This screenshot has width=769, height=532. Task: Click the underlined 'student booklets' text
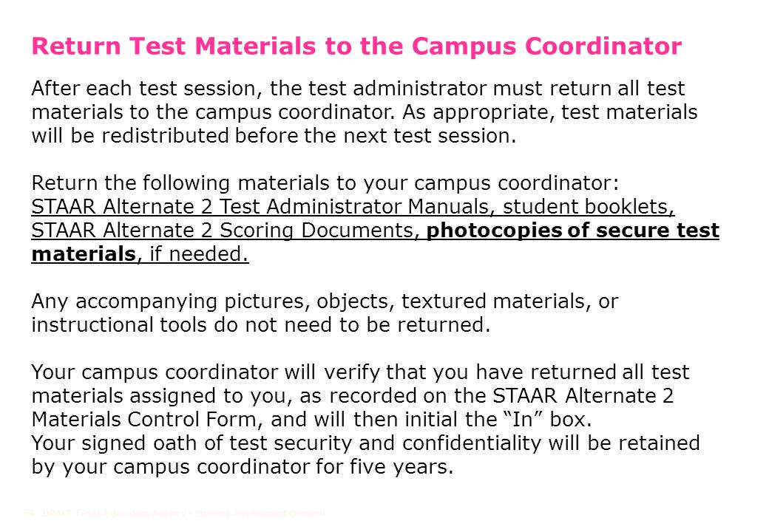click(x=589, y=206)
